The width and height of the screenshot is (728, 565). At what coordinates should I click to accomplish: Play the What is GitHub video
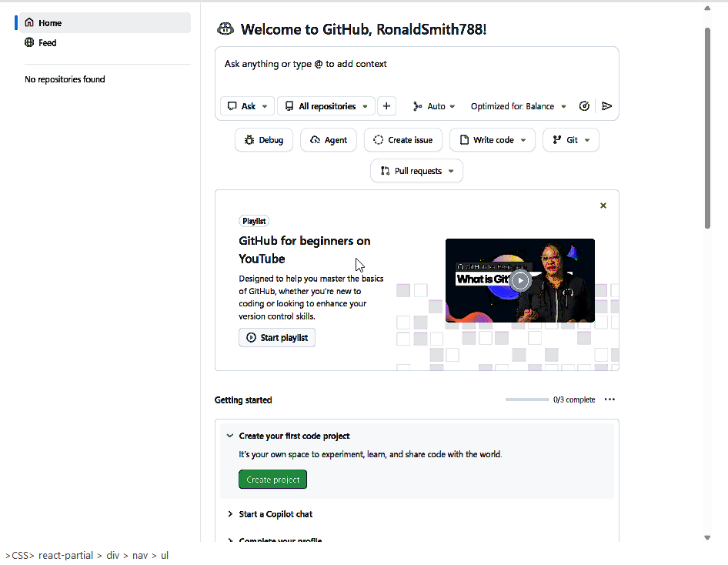520,280
